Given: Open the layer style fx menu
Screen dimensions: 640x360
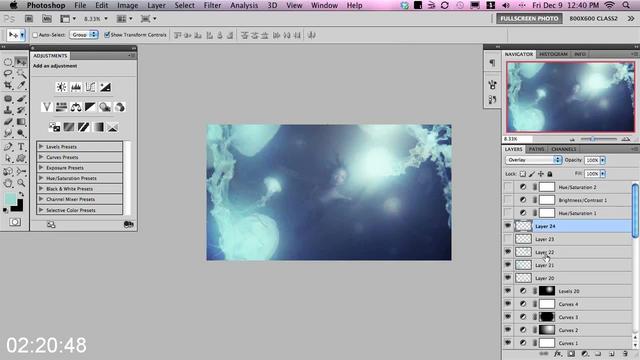Looking at the screenshot, I should pyautogui.click(x=558, y=353).
